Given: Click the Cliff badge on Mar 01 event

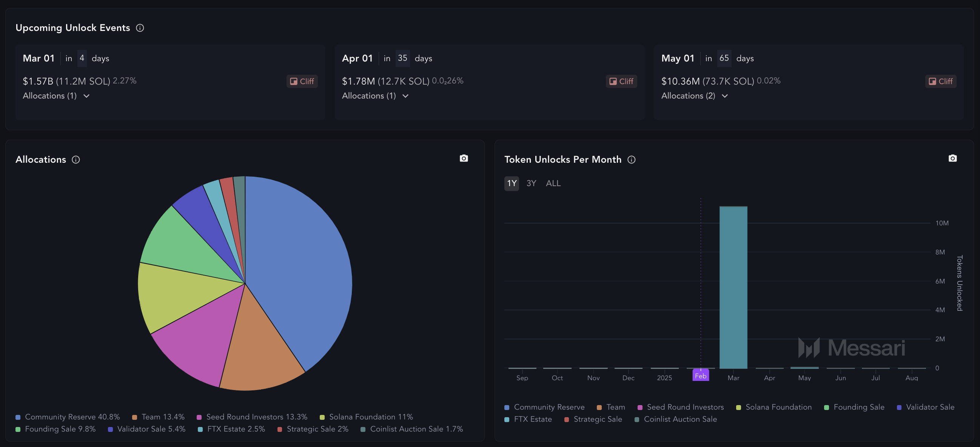Looking at the screenshot, I should point(302,81).
